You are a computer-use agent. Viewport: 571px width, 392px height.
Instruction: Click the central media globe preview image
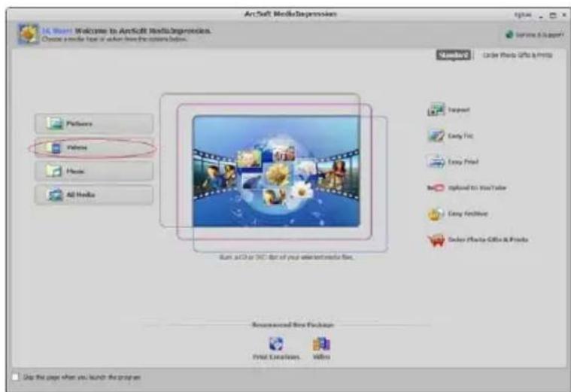276,172
